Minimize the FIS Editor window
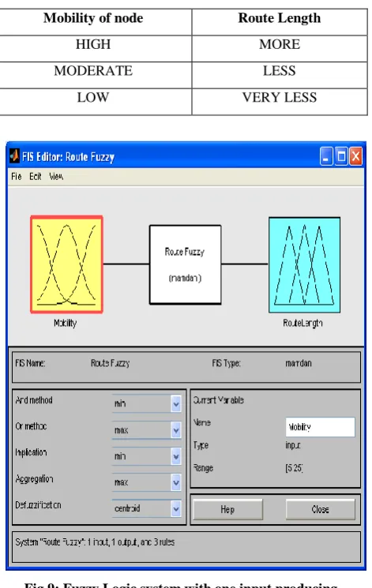The image size is (372, 588). pyautogui.click(x=326, y=156)
